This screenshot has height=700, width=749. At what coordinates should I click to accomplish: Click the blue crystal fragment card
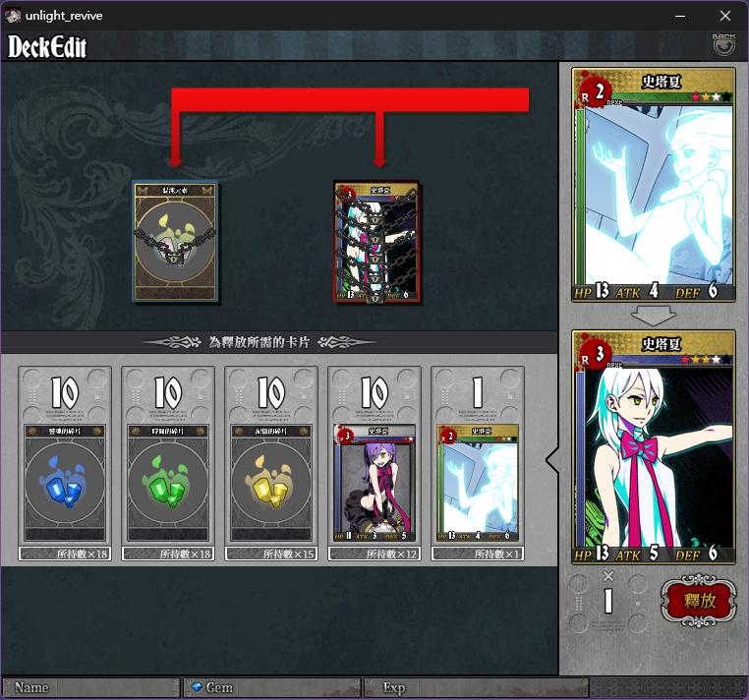[x=65, y=483]
